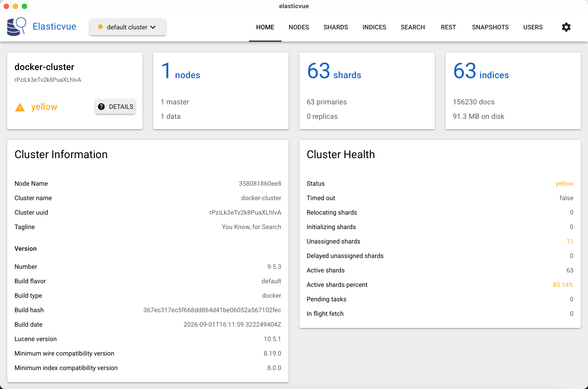
Task: Click the Initializing shards value
Action: [572, 227]
